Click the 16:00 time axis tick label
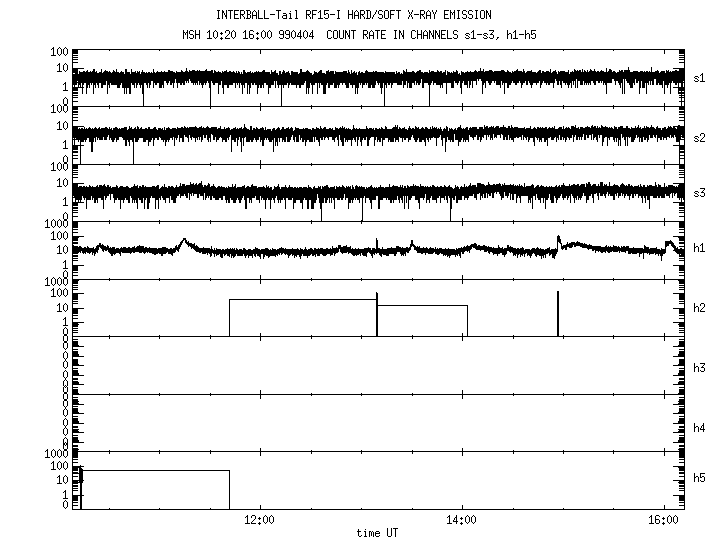 (663, 521)
